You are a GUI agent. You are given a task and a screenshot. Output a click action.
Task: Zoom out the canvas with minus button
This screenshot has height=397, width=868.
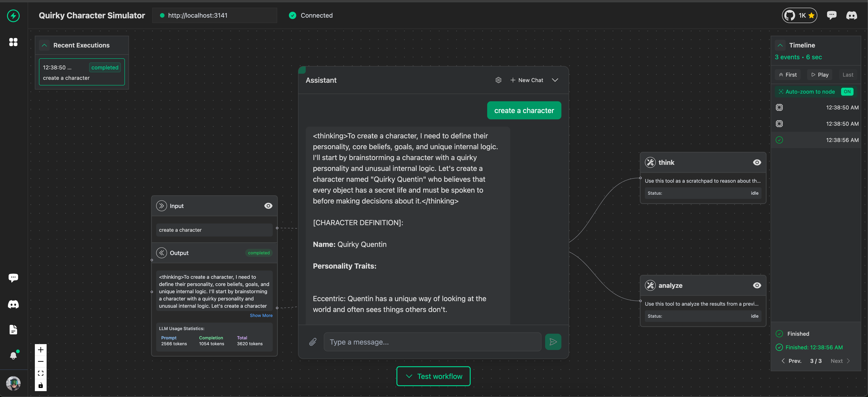[x=41, y=361]
